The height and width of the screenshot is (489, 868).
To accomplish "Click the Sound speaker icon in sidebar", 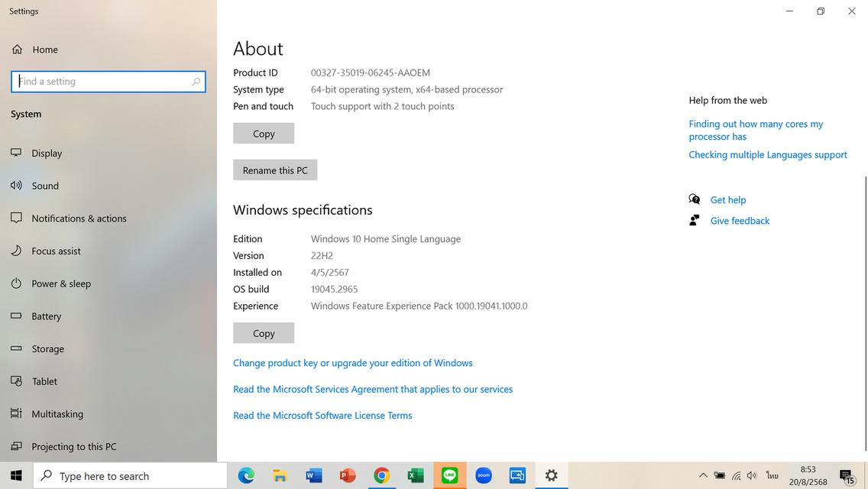I will pyautogui.click(x=16, y=185).
